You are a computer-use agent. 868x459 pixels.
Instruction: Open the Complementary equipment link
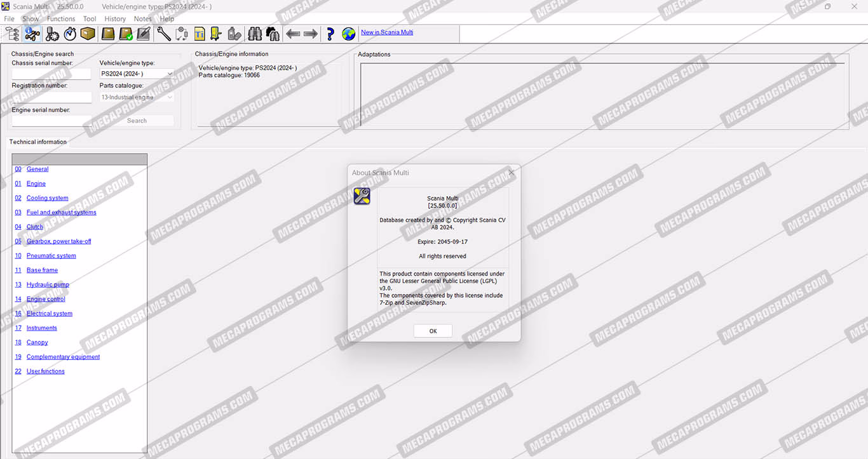click(x=64, y=357)
